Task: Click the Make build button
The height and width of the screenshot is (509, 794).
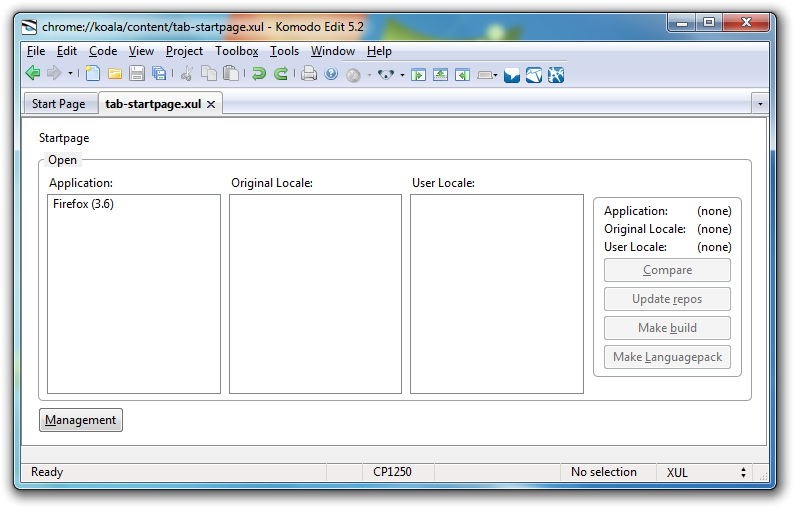Action: pyautogui.click(x=667, y=328)
